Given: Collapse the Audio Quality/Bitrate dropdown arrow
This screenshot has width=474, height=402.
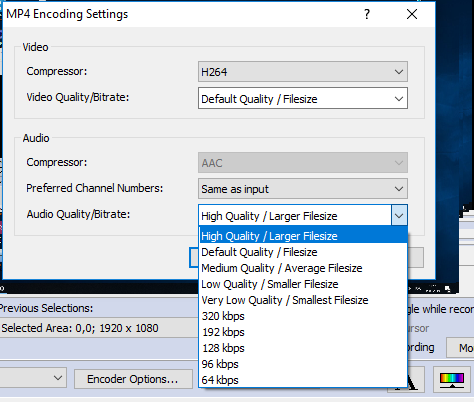Looking at the screenshot, I should pyautogui.click(x=399, y=215).
